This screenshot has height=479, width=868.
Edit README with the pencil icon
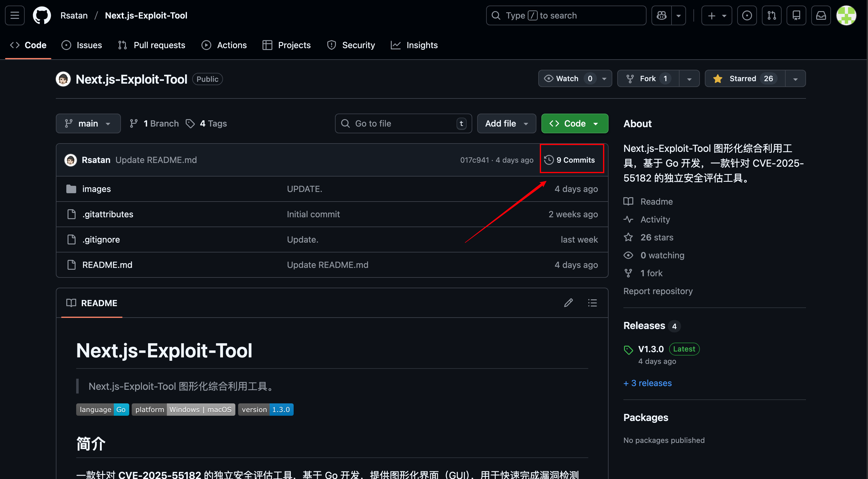568,303
